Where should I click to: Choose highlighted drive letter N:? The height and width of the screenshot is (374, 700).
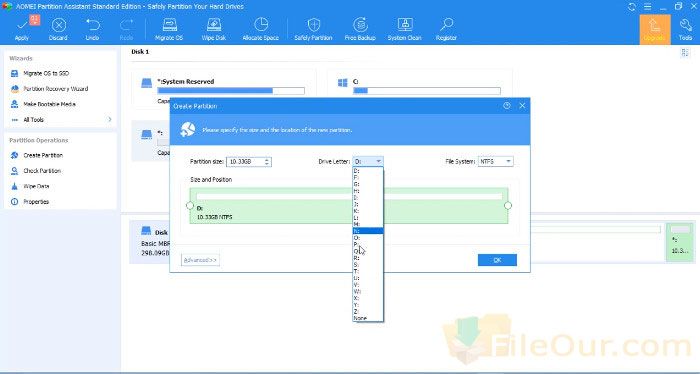pyautogui.click(x=367, y=231)
